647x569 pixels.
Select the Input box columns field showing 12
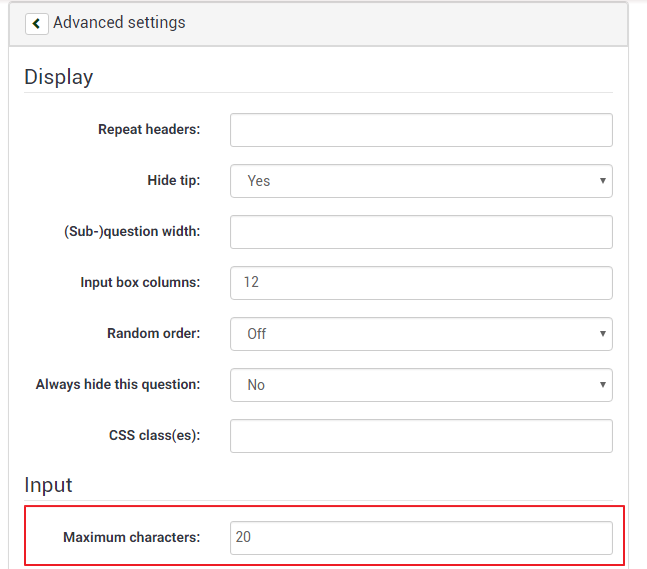point(420,283)
